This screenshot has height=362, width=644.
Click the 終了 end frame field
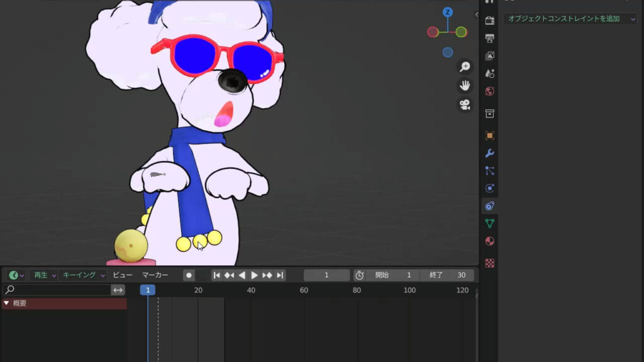pos(447,275)
